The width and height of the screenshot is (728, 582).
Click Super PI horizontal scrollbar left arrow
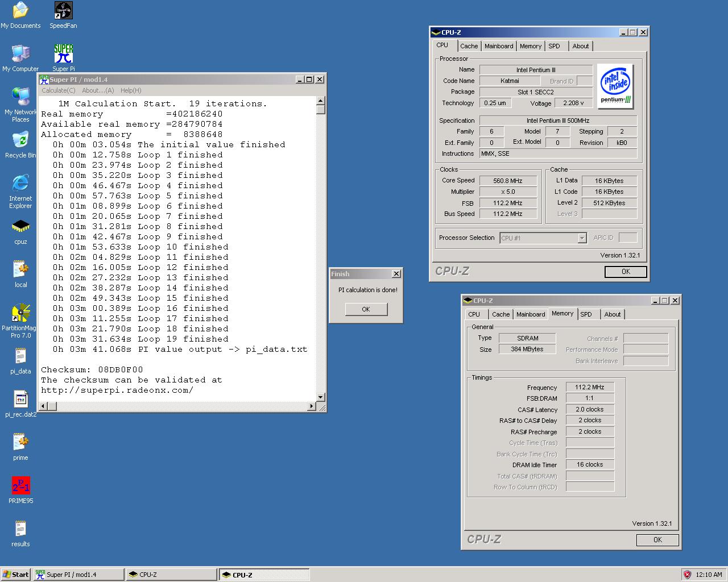tap(43, 406)
